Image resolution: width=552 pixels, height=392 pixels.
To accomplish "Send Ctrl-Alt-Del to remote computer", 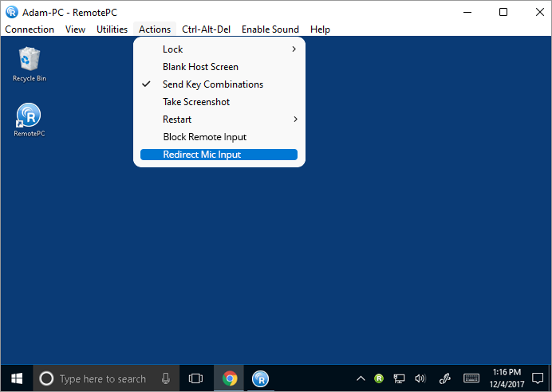I will (207, 29).
